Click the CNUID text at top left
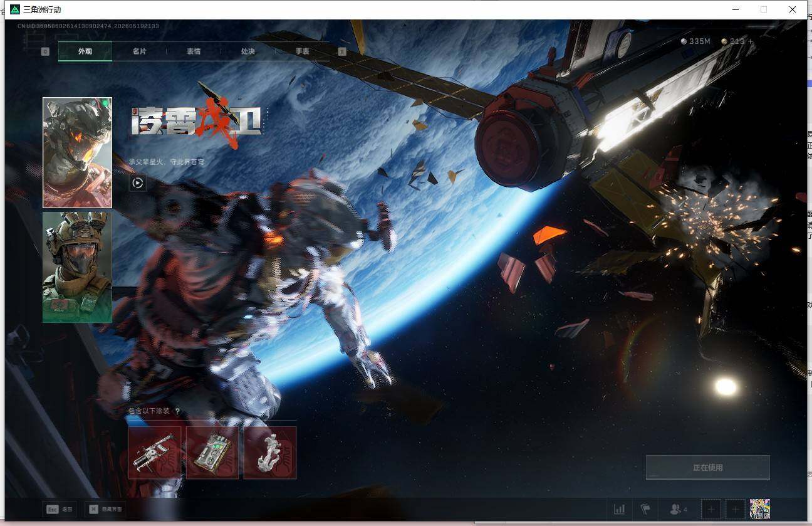812x526 pixels. (88, 26)
